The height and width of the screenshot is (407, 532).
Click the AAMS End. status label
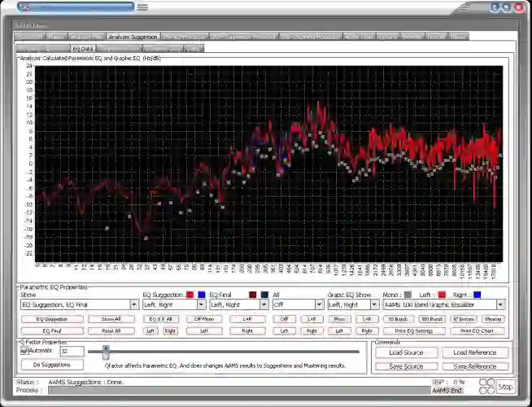(x=447, y=391)
